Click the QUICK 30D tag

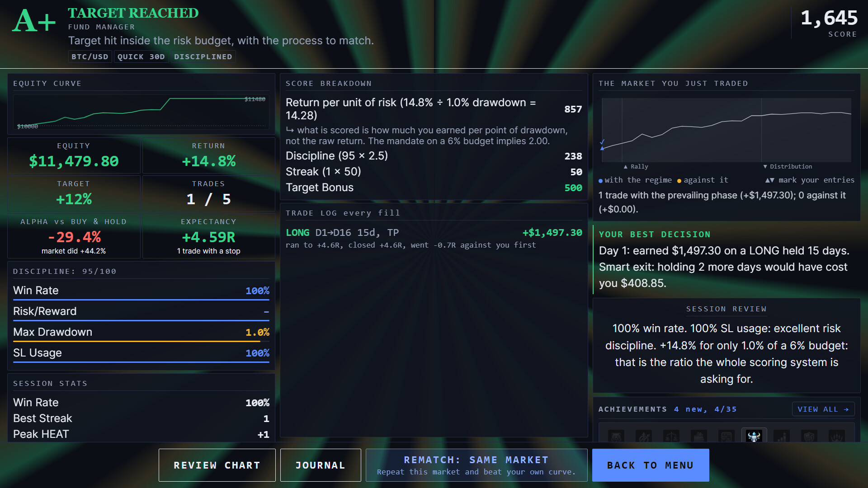point(141,56)
